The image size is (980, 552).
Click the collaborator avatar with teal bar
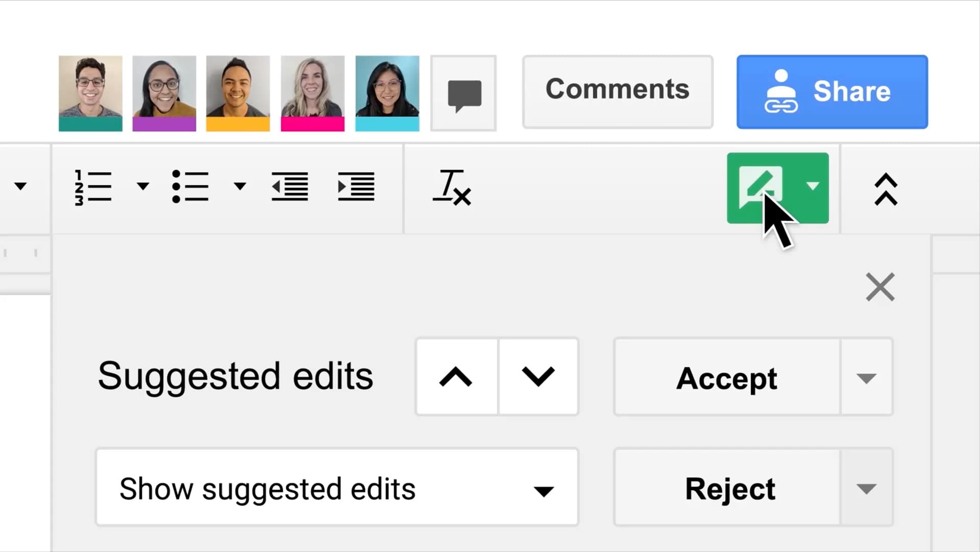coord(90,93)
